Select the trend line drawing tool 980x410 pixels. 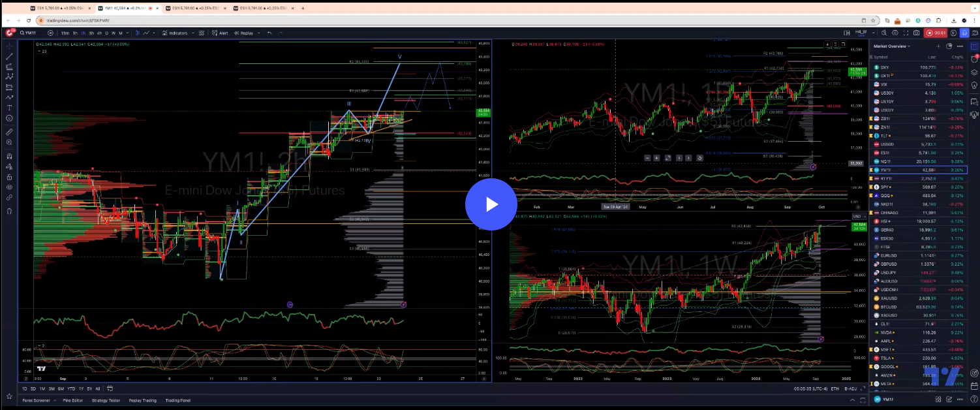9,57
